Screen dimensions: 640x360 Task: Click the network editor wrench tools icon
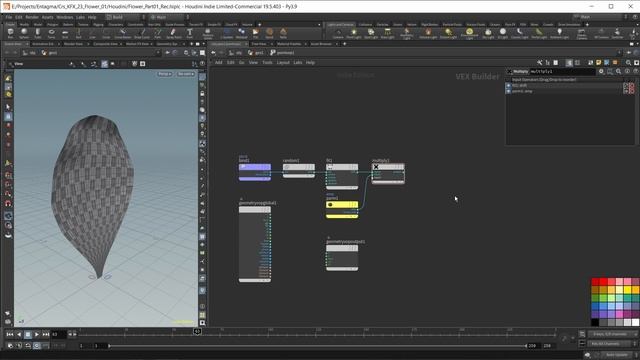coord(540,62)
